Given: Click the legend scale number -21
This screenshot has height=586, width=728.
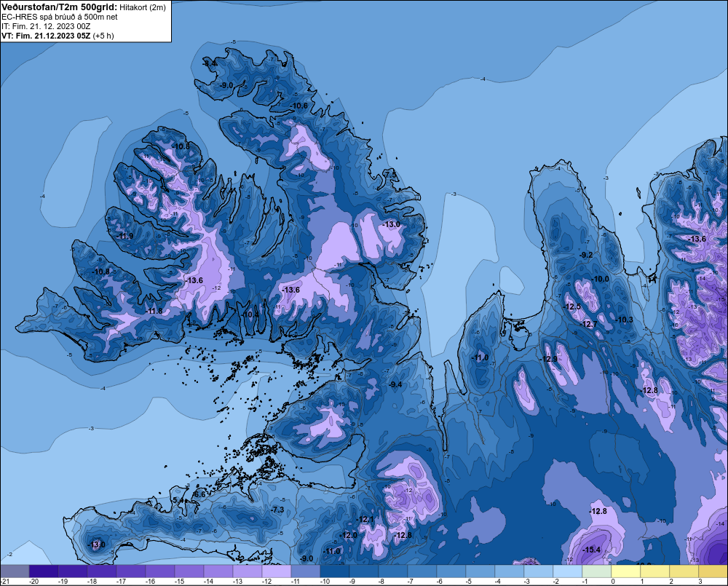Looking at the screenshot, I should [x=5, y=582].
